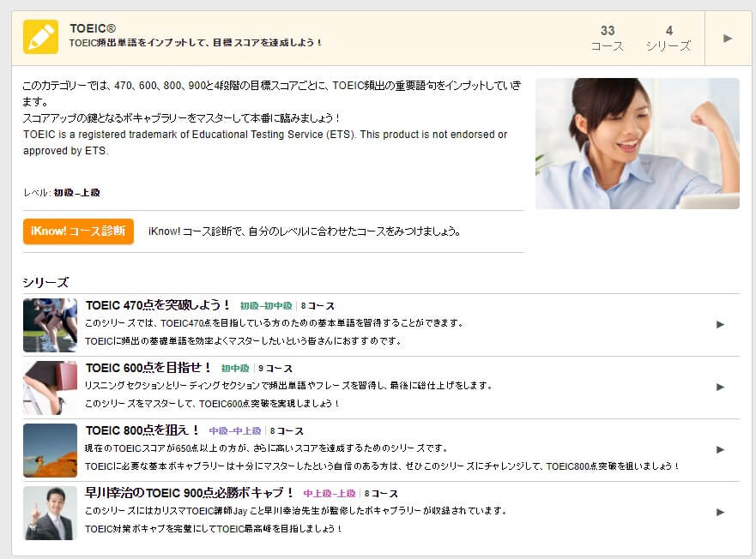Click the 9 コース label
Viewport: 756px width, 559px height.
(275, 369)
